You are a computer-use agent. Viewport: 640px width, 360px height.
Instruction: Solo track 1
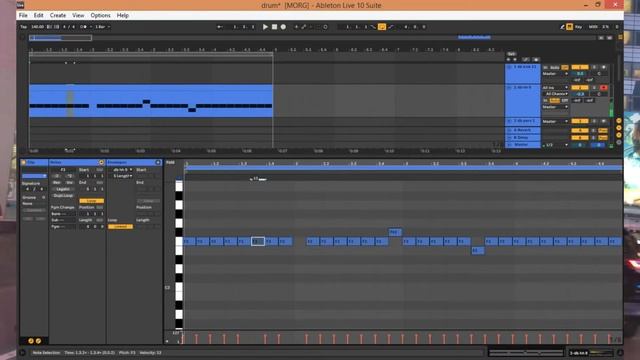coord(594,67)
